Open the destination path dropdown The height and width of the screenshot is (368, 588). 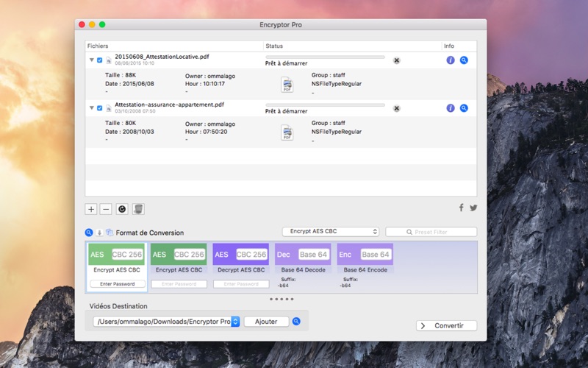pyautogui.click(x=235, y=322)
